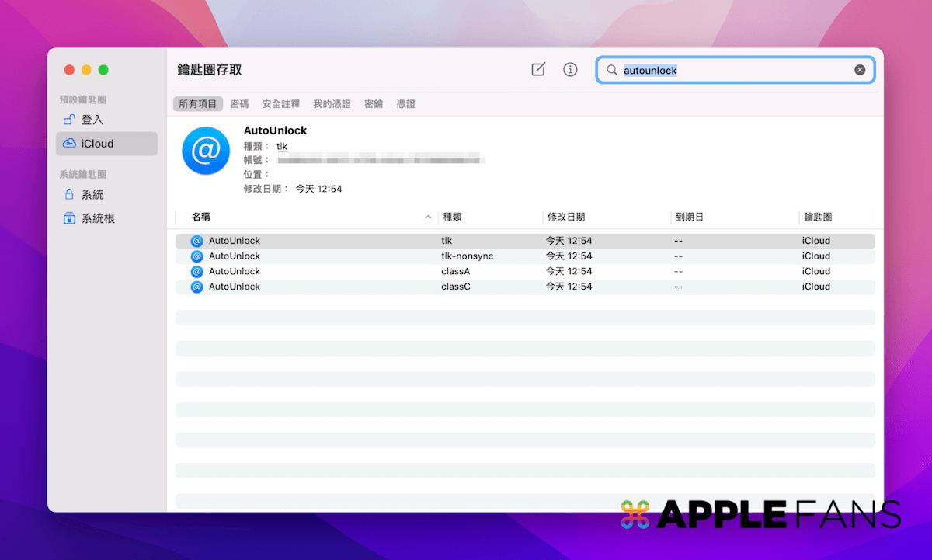This screenshot has width=932, height=560.
Task: Clear the autounlock search with the X button
Action: (x=860, y=69)
